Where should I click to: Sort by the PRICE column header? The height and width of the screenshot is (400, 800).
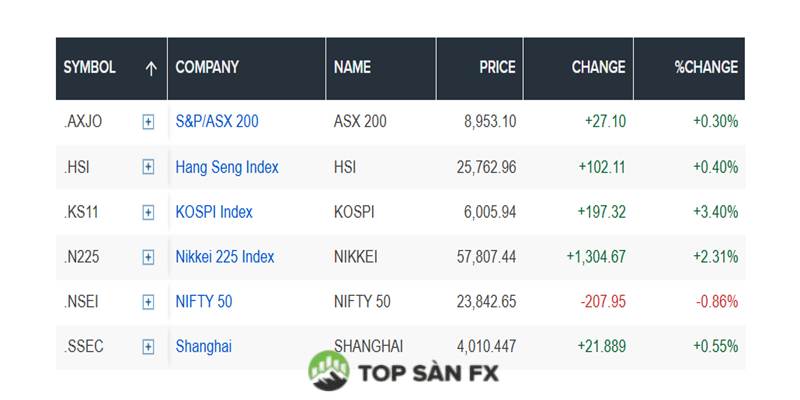pos(497,68)
